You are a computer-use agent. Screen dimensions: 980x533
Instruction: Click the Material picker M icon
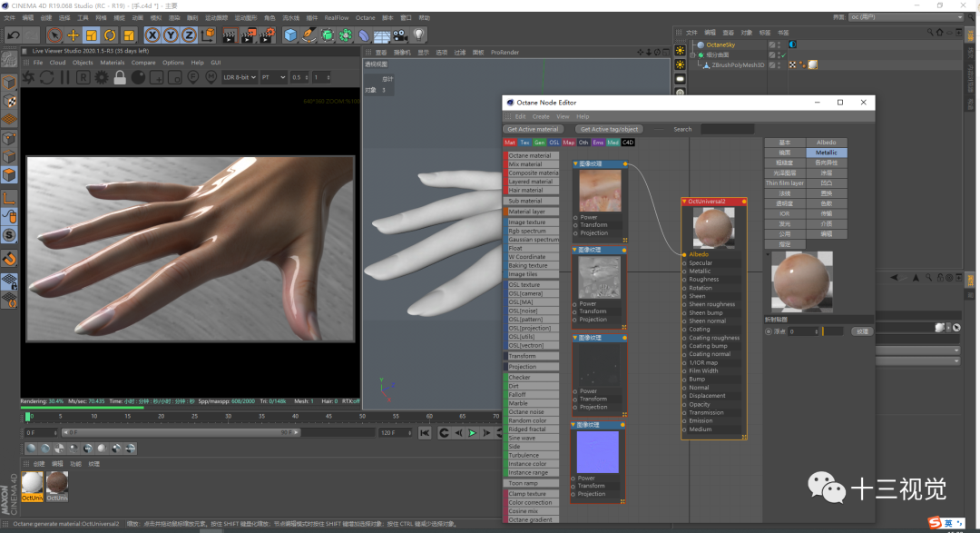pos(211,77)
